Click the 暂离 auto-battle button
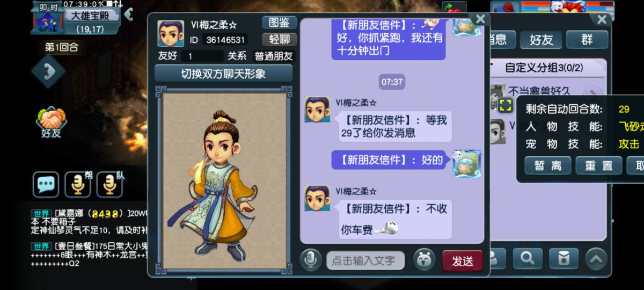Viewport: 644px width, 290px height. 548,166
